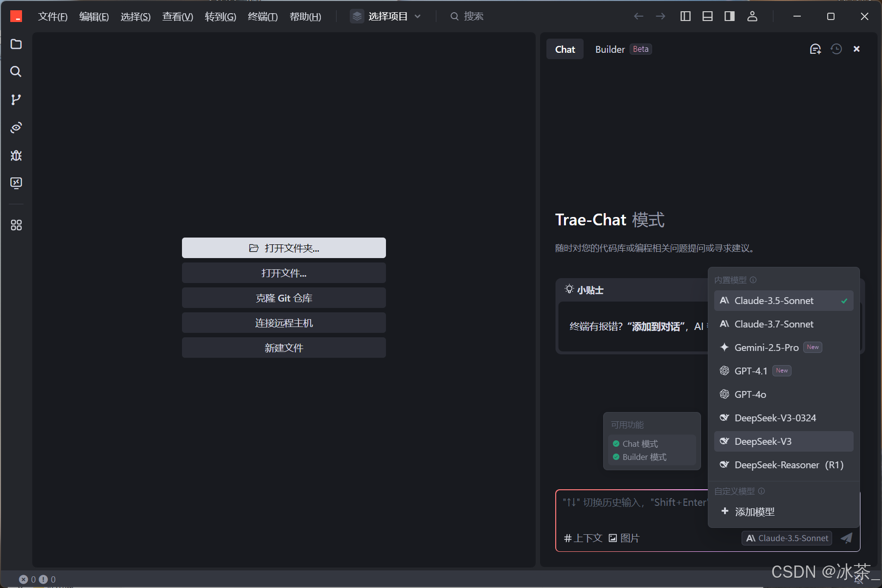Open the user account icon
Image resolution: width=882 pixels, height=588 pixels.
(x=752, y=17)
